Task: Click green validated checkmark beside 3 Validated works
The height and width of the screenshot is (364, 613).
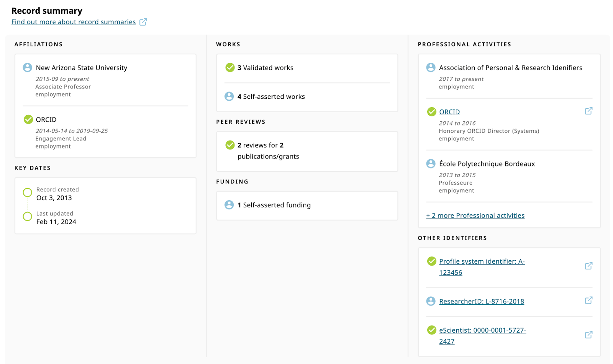Action: pos(230,68)
